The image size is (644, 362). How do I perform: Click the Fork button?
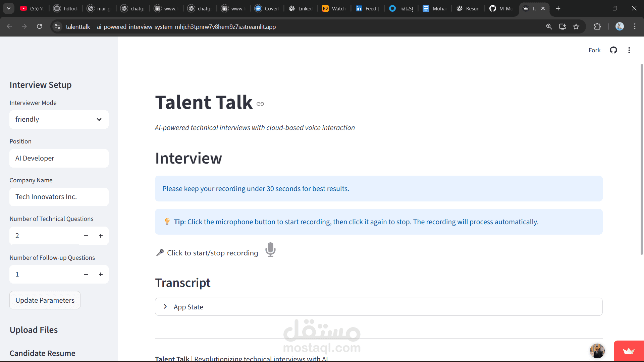(x=594, y=50)
